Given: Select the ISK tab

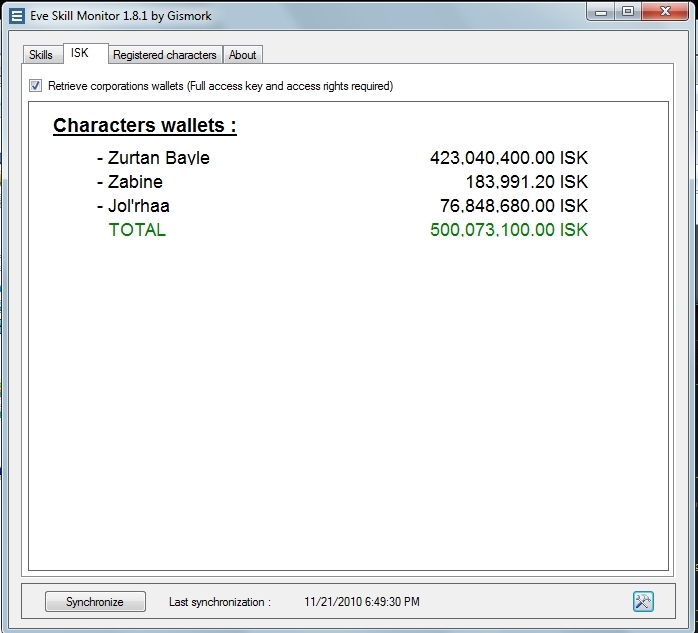Looking at the screenshot, I should coord(85,53).
